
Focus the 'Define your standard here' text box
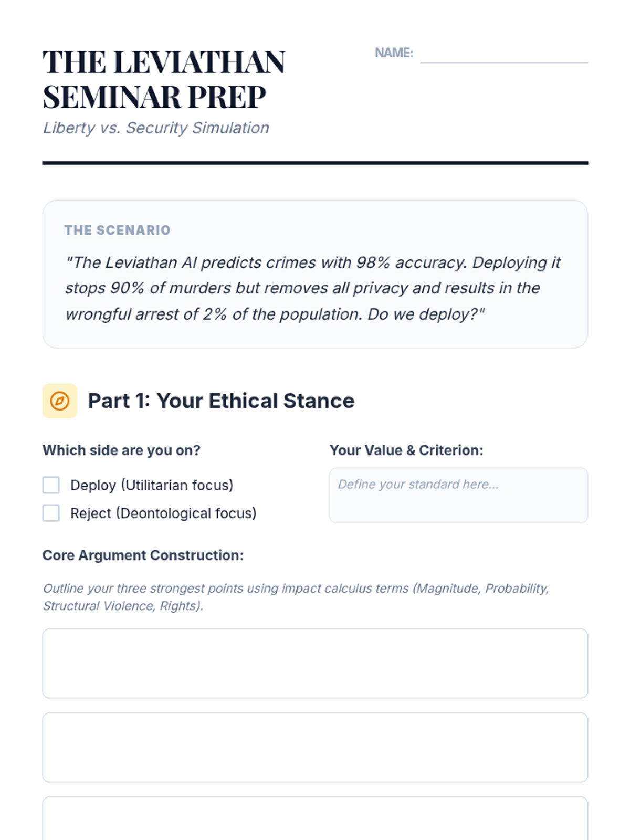coord(458,496)
